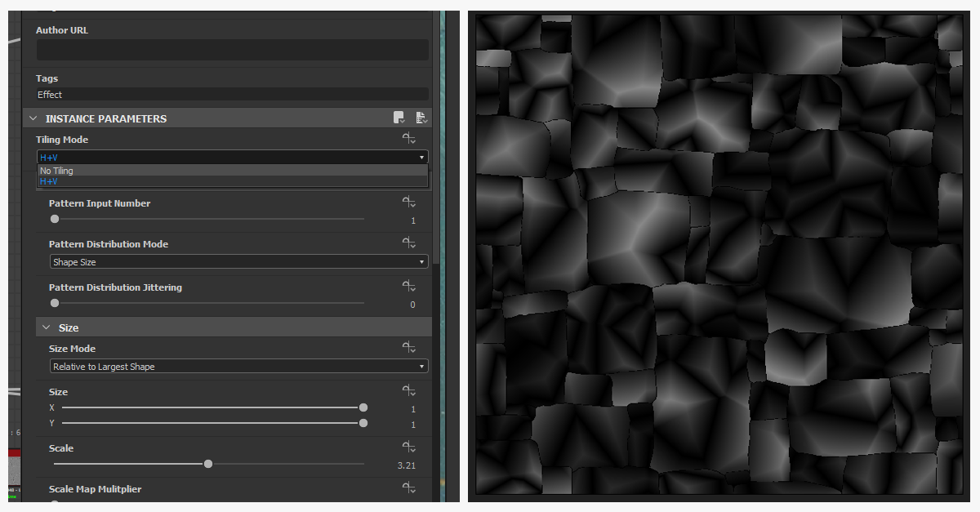
Task: Click the Size Y value field
Action: click(x=413, y=425)
